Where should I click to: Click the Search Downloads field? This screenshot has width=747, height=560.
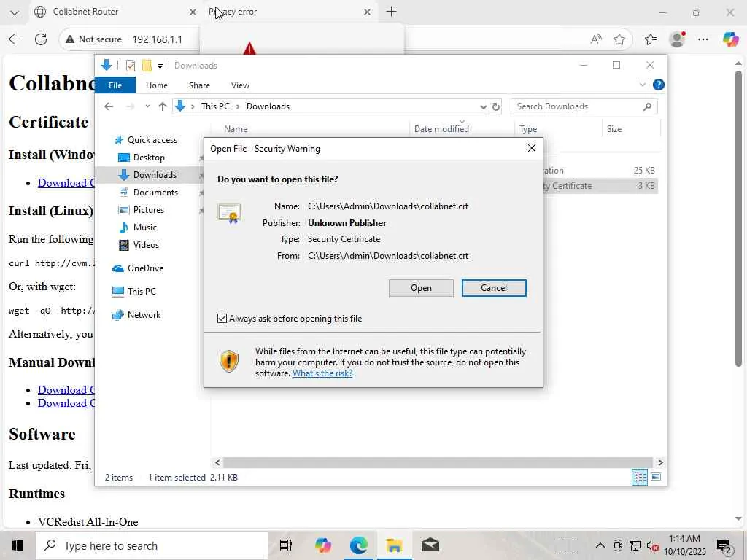[x=584, y=106]
